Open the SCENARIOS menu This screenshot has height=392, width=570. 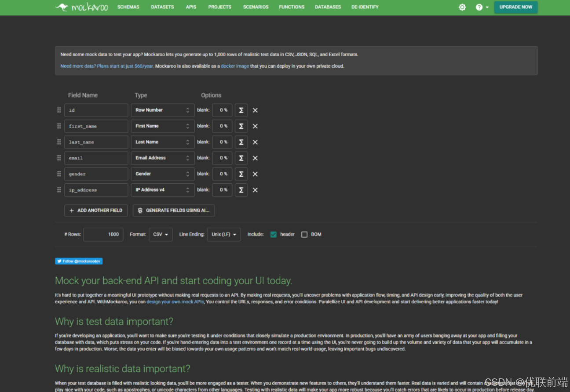tap(256, 7)
